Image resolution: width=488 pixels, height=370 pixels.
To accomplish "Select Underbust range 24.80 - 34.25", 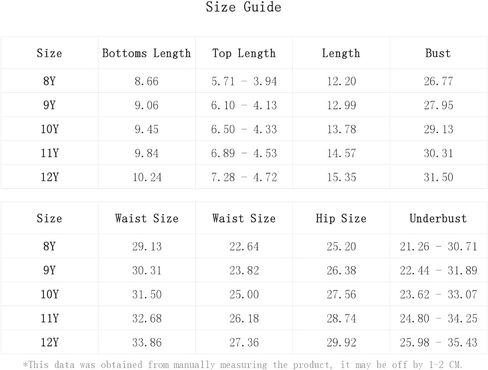I will tap(438, 319).
